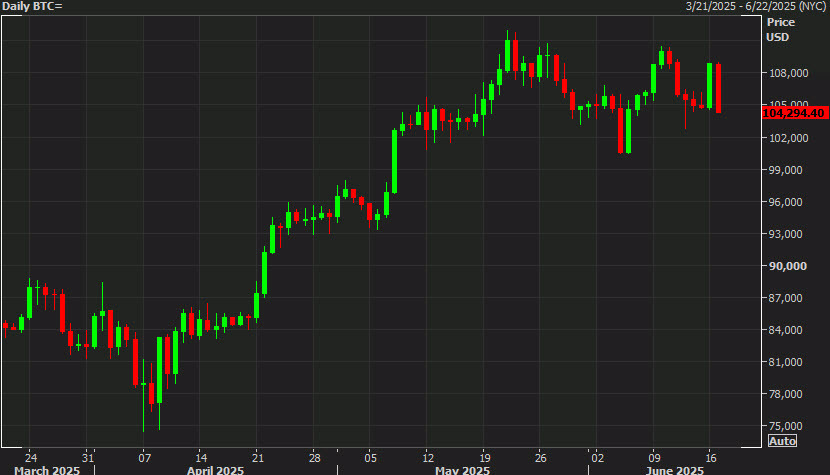Viewport: 830px width, 475px height.
Task: Click the 26 date tick label
Action: (540, 458)
